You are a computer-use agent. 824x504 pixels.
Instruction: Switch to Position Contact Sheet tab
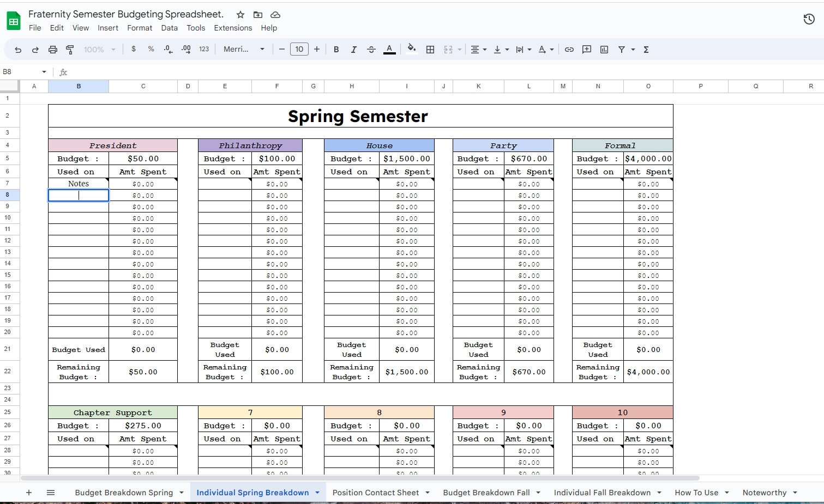tap(375, 493)
